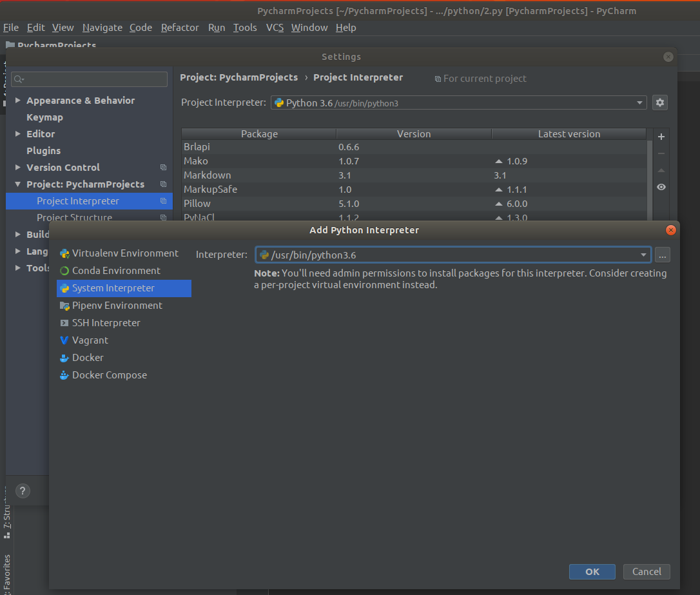
Task: Expand the Version Control section
Action: point(18,168)
